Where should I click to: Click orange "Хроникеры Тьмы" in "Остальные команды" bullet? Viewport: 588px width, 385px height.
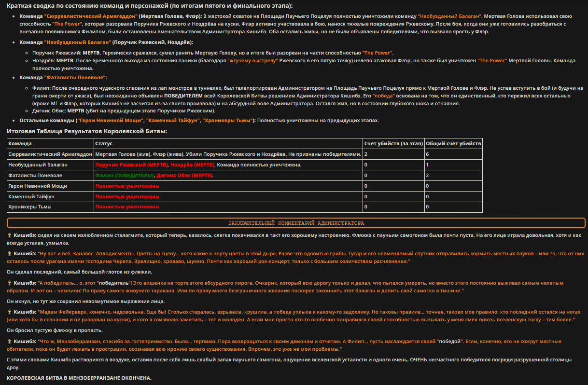point(227,120)
